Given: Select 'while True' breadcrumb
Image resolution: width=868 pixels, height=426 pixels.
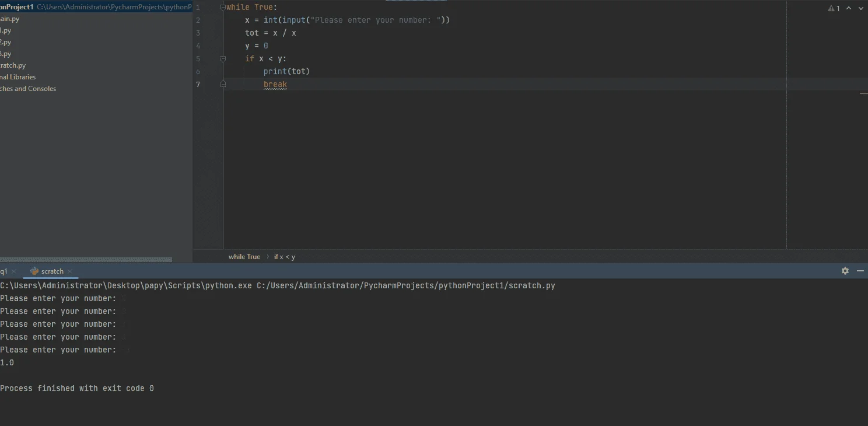Looking at the screenshot, I should pos(244,257).
